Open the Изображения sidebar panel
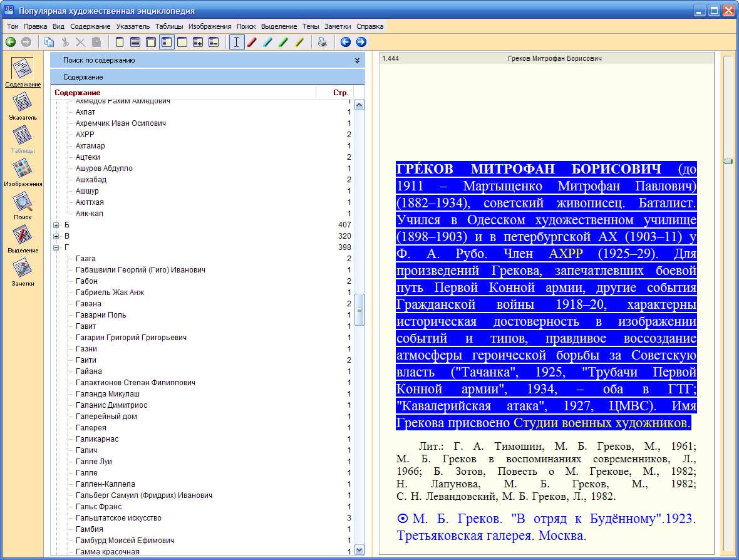The width and height of the screenshot is (739, 560). (x=23, y=172)
